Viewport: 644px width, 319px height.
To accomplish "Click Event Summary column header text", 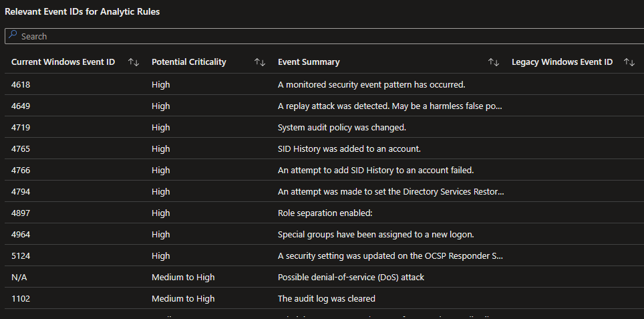I will pyautogui.click(x=309, y=62).
